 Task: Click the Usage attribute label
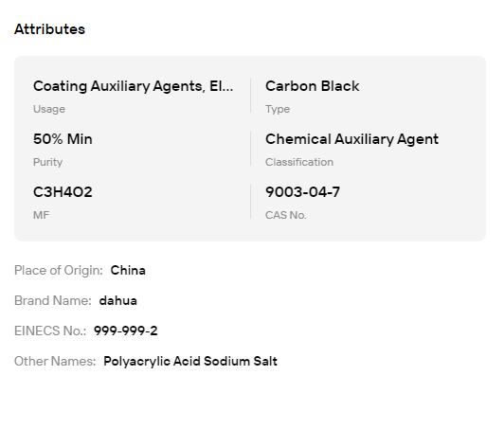[x=49, y=109]
